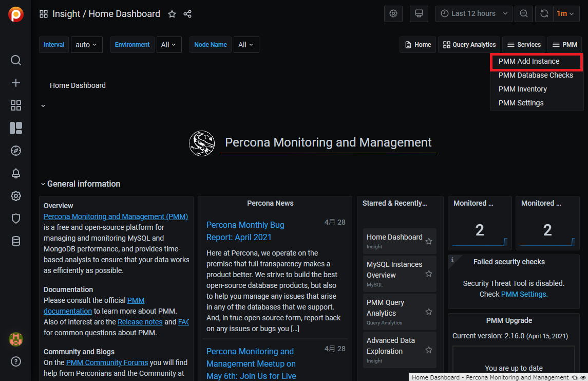Star the Advanced Data Exploration entry

(429, 350)
